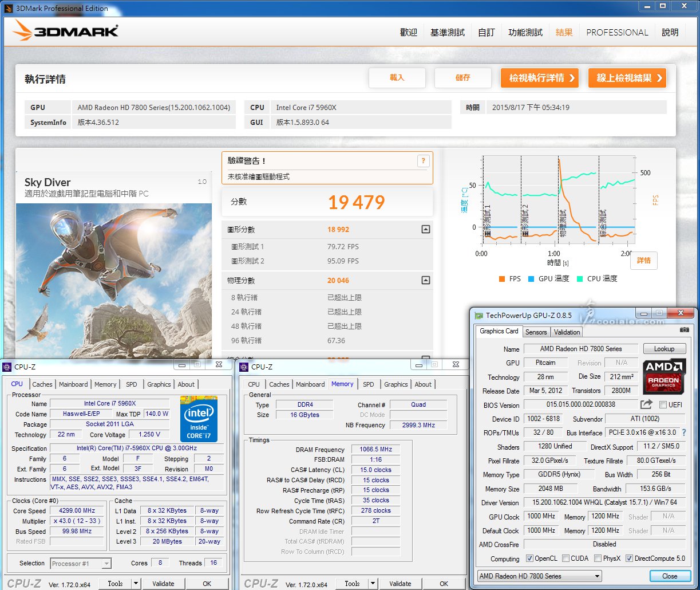Toggle the OpenCL checkbox
The image size is (700, 590).
tap(529, 558)
